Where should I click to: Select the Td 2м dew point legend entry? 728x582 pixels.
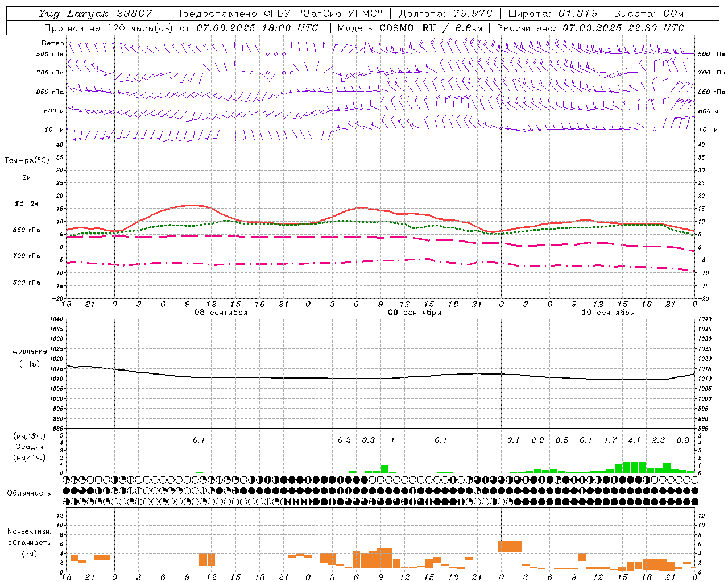[26, 203]
